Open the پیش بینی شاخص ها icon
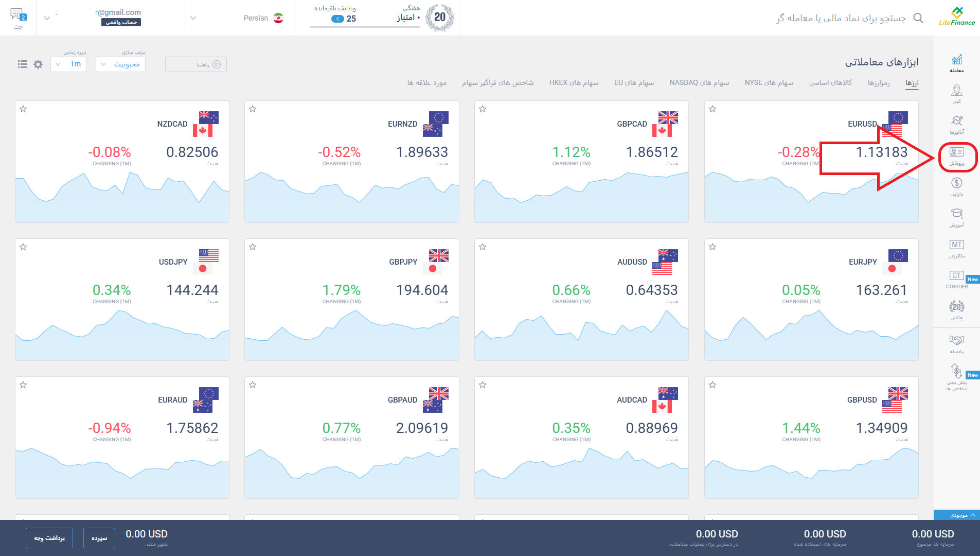This screenshot has height=556, width=980. 957,377
